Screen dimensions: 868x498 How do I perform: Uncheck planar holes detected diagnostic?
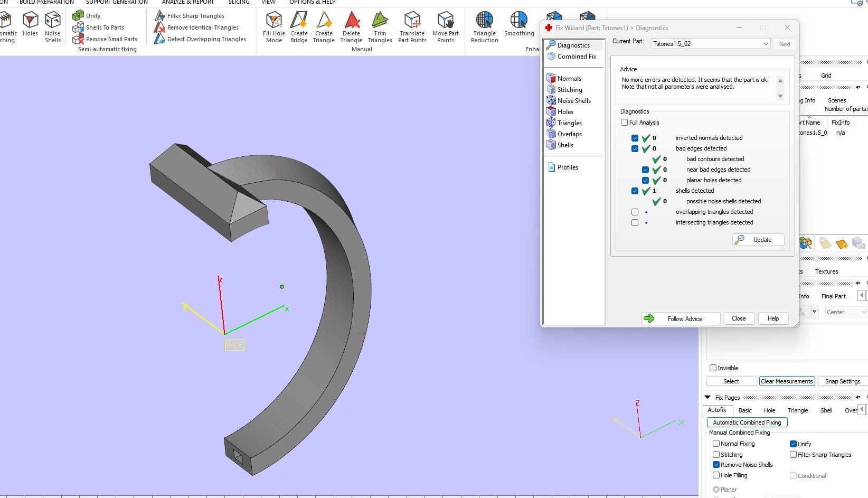click(646, 180)
